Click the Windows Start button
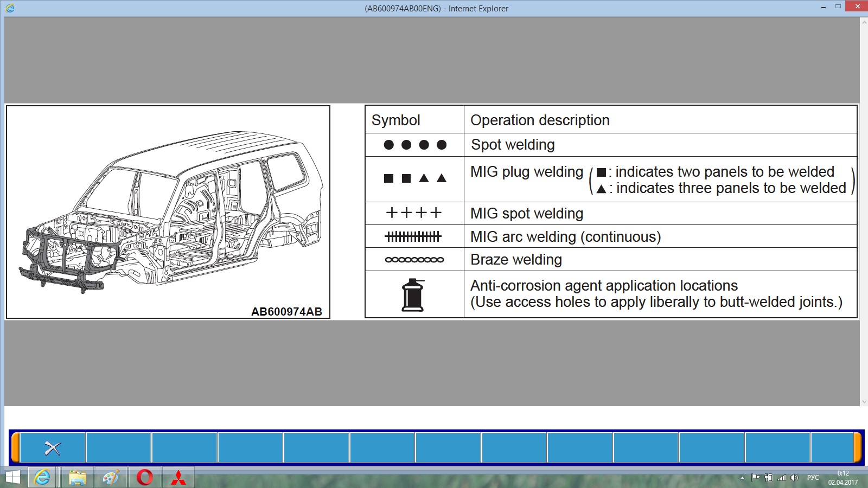Image resolution: width=868 pixels, height=488 pixels. [12, 478]
